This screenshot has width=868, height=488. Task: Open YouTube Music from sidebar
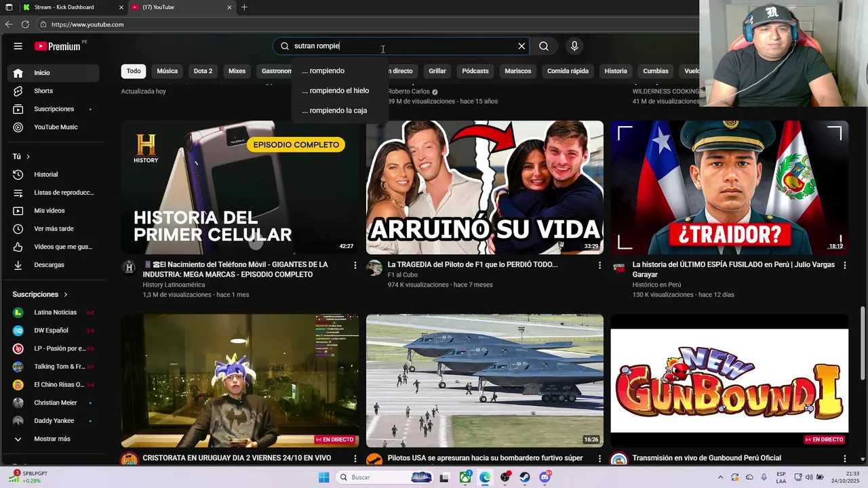pos(54,127)
